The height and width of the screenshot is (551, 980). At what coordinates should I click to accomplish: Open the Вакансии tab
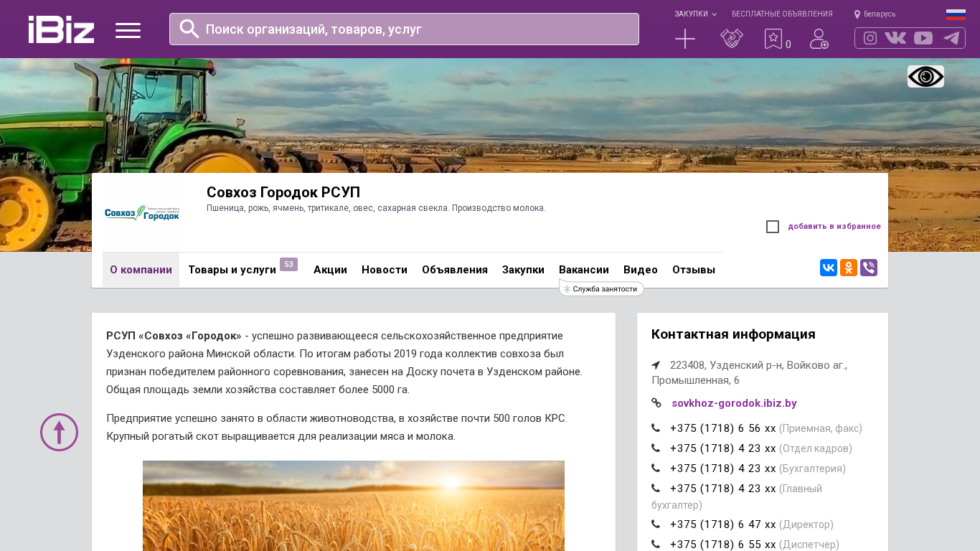[x=584, y=270]
